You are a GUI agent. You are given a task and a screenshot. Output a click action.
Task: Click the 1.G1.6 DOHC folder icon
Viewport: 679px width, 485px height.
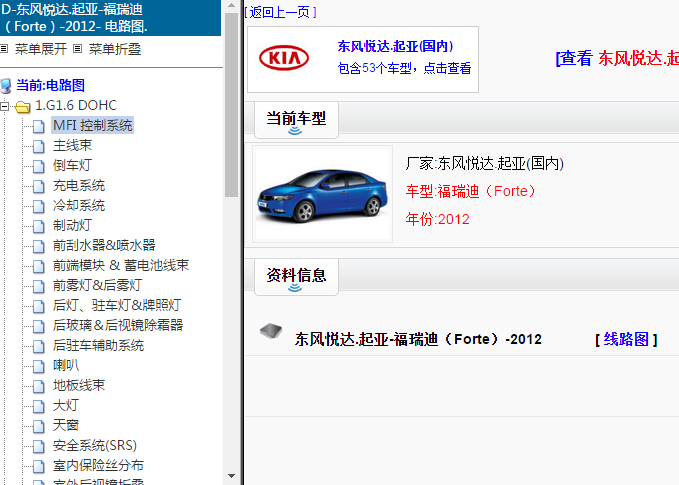pos(23,106)
